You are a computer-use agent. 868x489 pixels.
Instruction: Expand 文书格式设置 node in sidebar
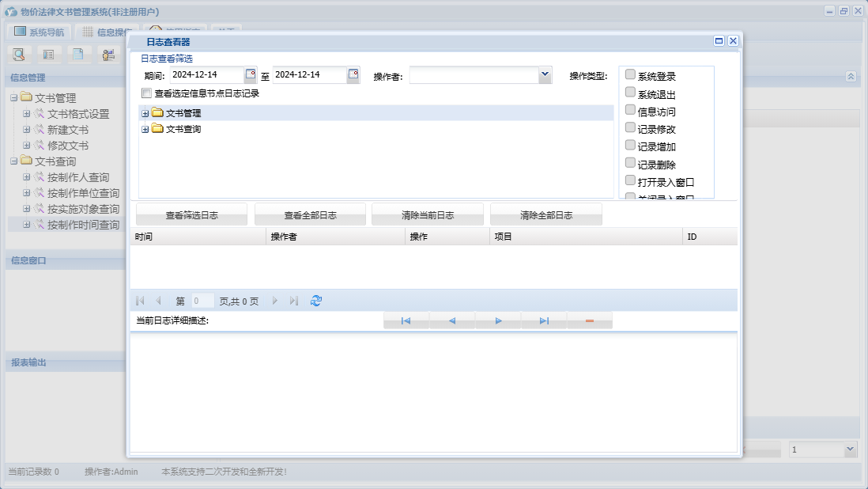tap(26, 113)
